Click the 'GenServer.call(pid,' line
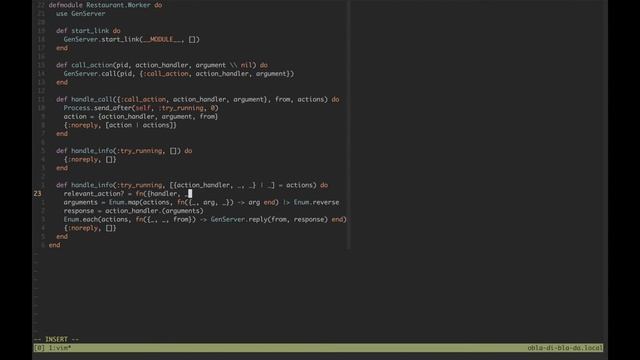The image size is (640, 360). coord(178,73)
